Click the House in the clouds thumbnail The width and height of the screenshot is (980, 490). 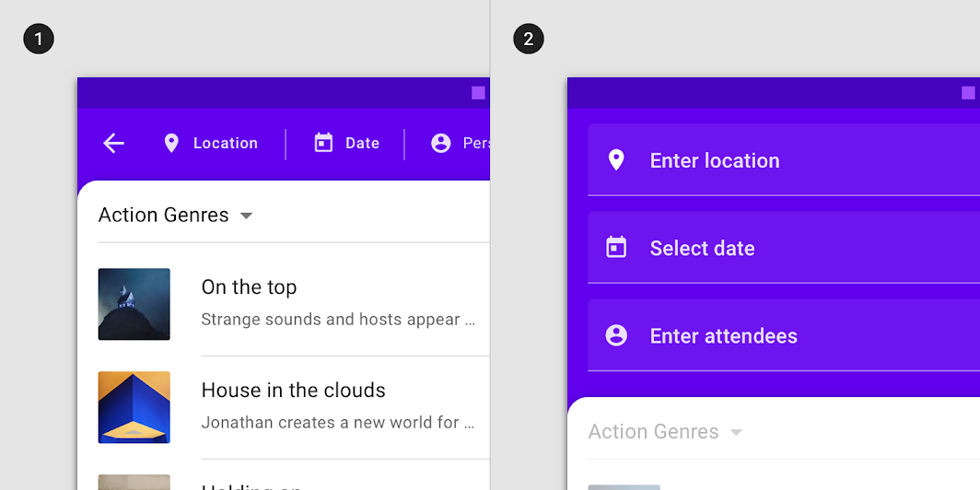pos(134,407)
